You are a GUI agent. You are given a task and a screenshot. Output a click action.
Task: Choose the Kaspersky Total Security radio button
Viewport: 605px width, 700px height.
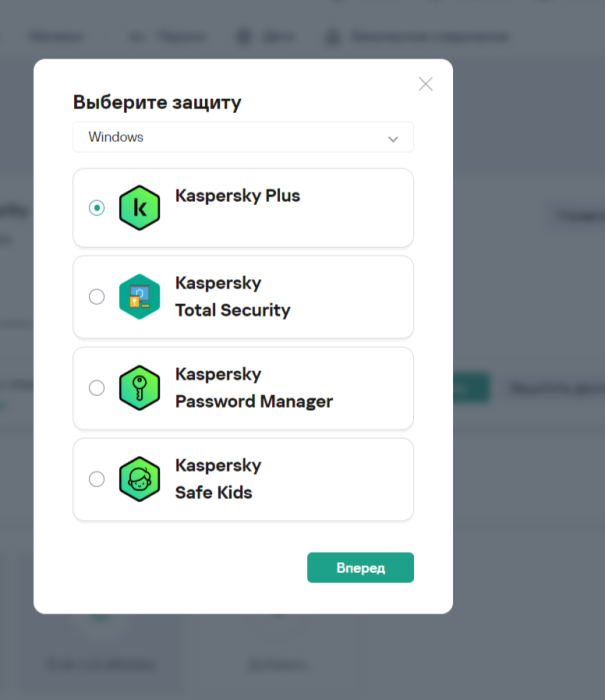(x=97, y=296)
